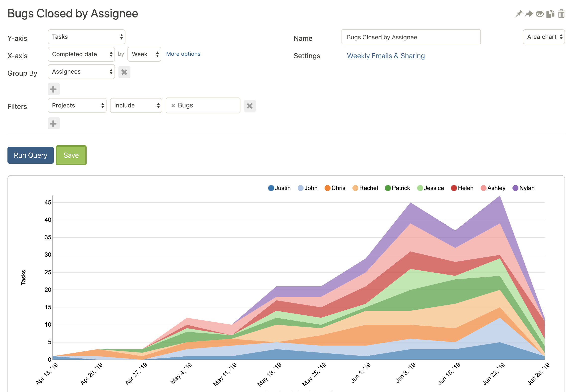Click the pin icon in header
This screenshot has height=392, width=572.
click(x=518, y=14)
